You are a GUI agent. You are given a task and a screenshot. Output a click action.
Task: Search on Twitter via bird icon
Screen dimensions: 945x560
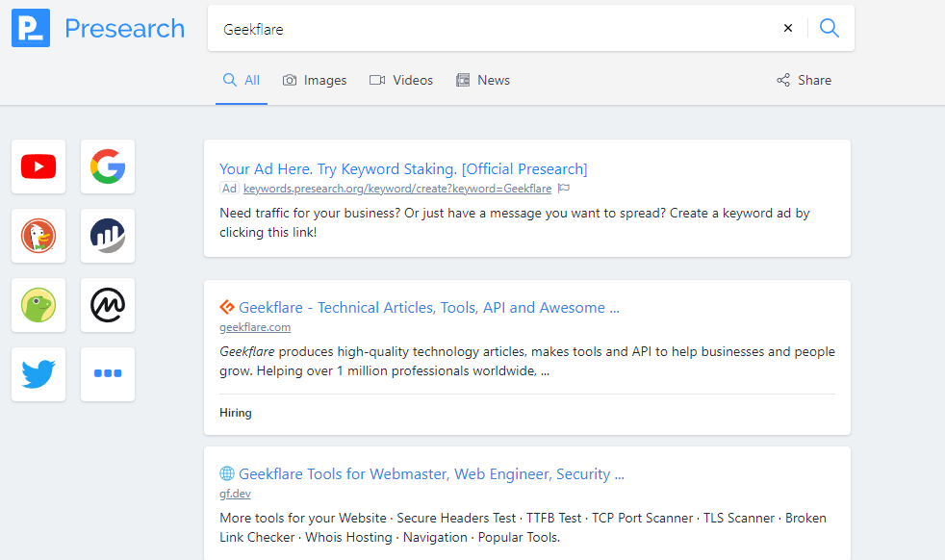coord(38,374)
